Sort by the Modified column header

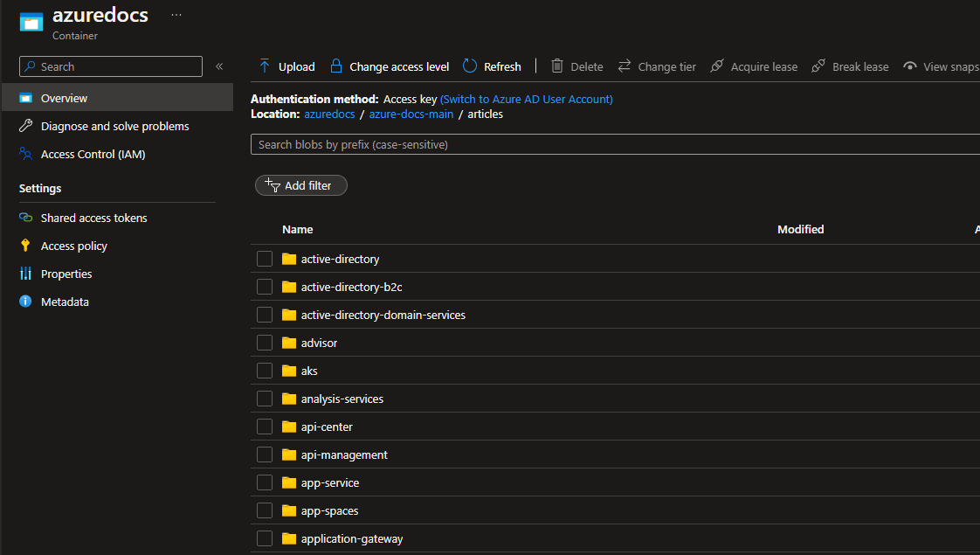801,230
